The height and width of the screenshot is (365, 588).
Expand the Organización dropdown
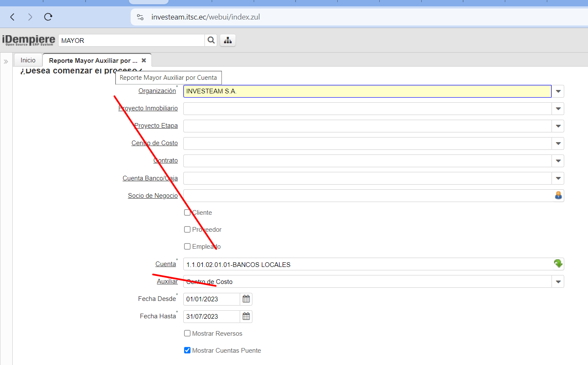[558, 91]
